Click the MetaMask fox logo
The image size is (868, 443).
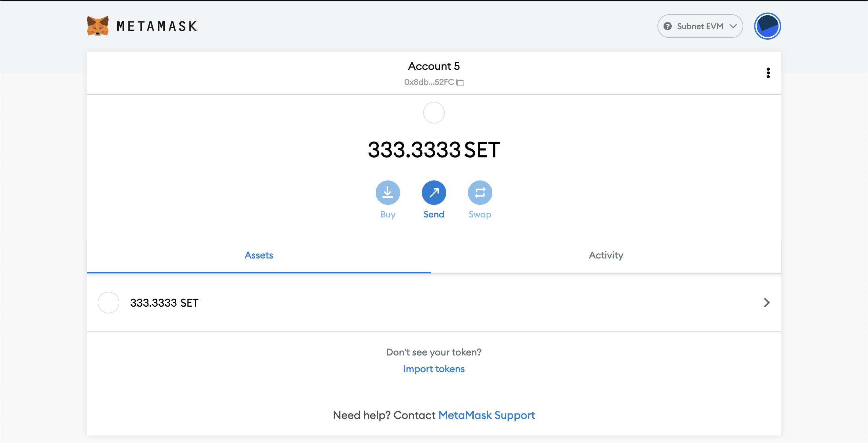[98, 26]
